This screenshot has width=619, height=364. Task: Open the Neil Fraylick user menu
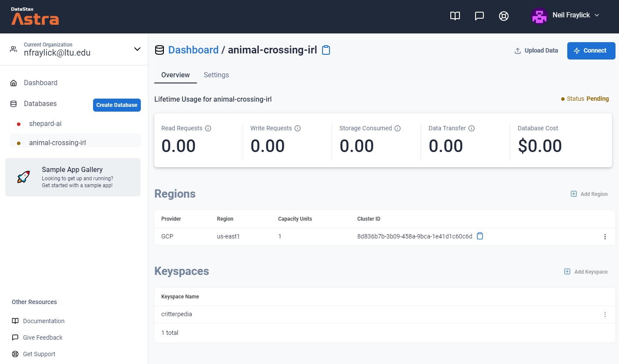click(566, 16)
